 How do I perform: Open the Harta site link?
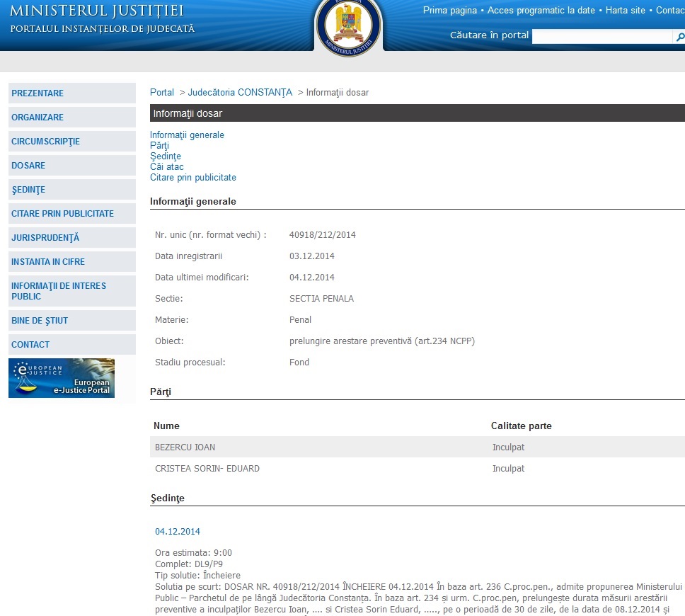[x=625, y=11]
